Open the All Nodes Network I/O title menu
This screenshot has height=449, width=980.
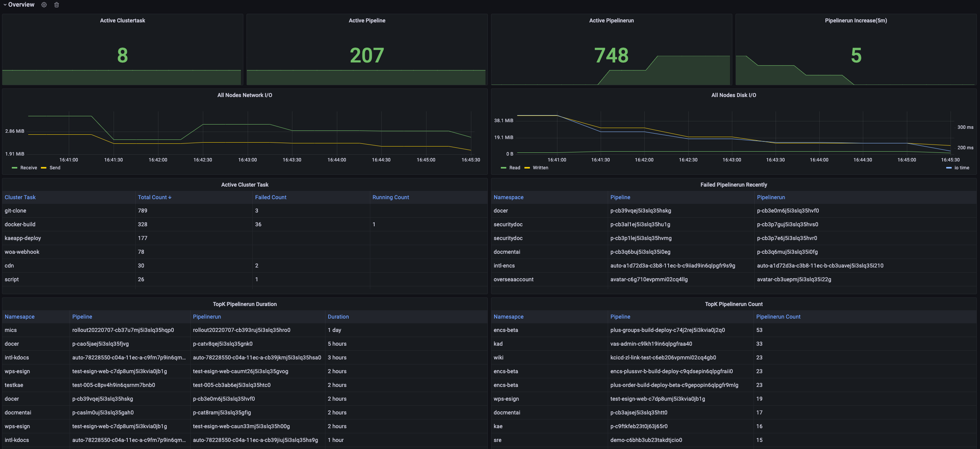pyautogui.click(x=245, y=95)
